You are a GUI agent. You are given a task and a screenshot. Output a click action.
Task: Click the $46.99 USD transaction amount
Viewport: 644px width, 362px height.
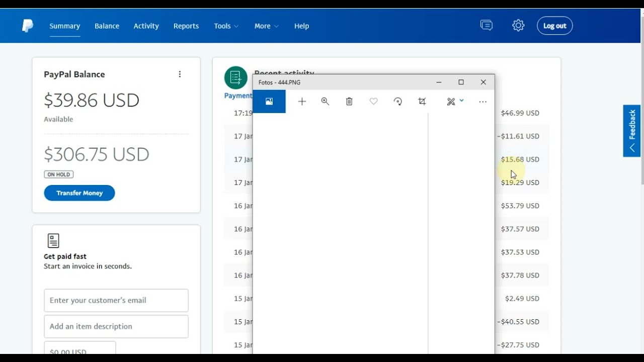click(x=520, y=113)
